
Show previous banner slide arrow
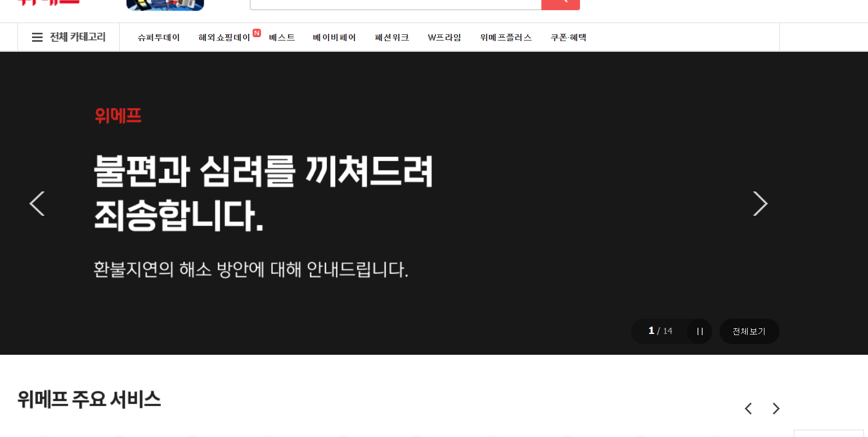(37, 203)
